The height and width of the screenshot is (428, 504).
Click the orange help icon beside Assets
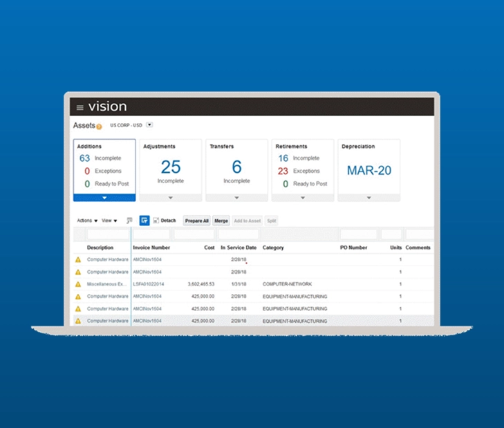pos(99,127)
